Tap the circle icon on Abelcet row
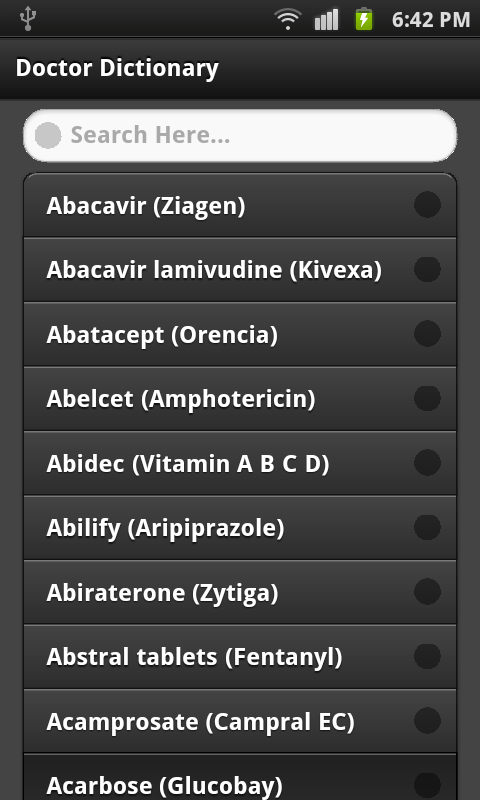 (427, 398)
